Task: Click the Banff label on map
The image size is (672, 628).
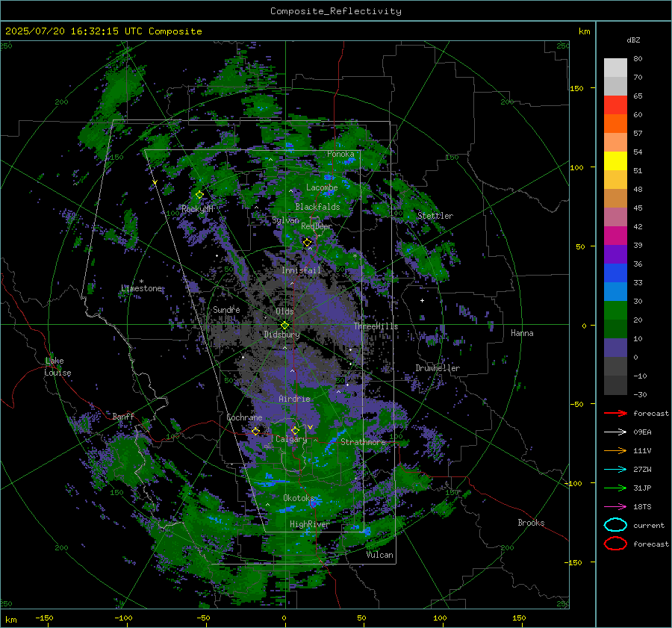Action: pos(123,417)
